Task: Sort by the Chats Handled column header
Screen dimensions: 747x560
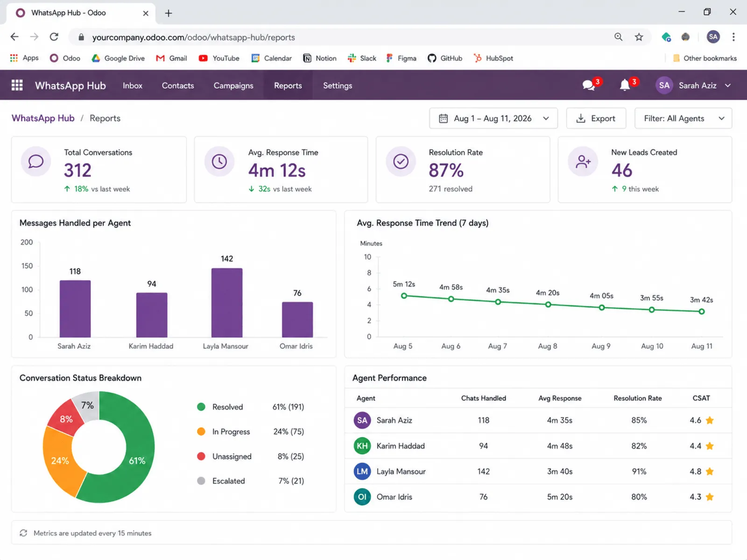Action: click(x=484, y=398)
